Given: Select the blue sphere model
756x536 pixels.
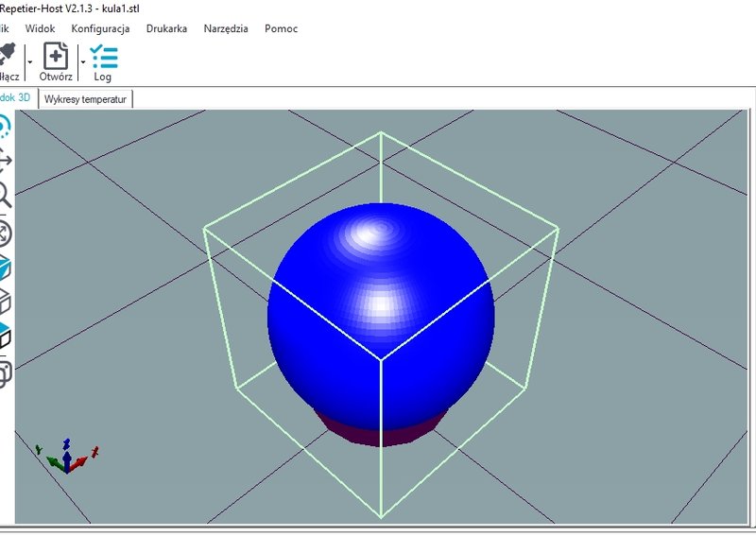Looking at the screenshot, I should 381,317.
